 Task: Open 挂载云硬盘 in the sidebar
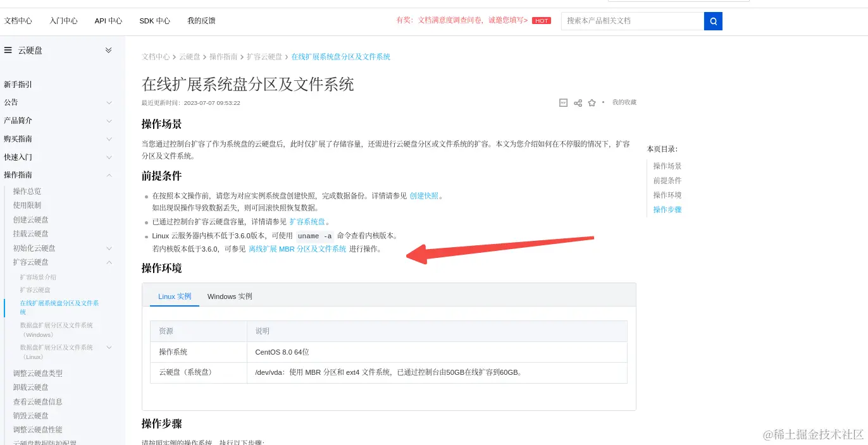31,234
